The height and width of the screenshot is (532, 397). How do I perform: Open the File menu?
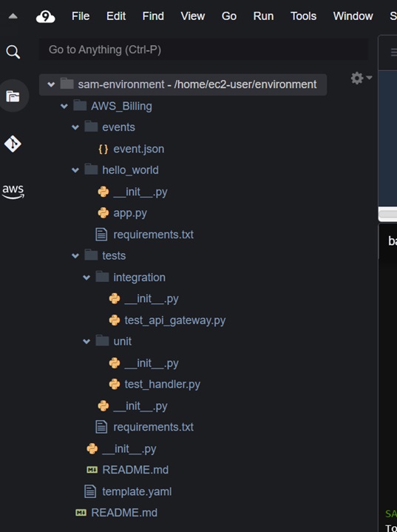81,16
